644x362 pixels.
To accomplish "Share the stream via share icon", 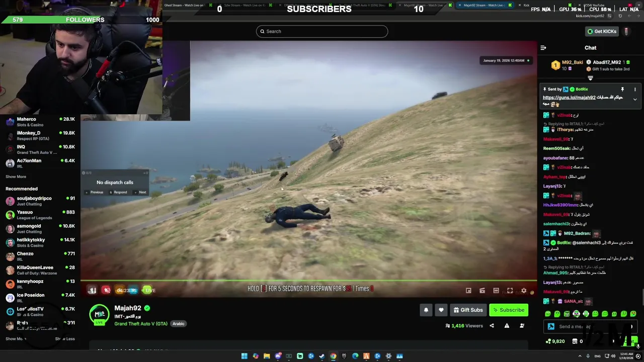I will coord(492,326).
